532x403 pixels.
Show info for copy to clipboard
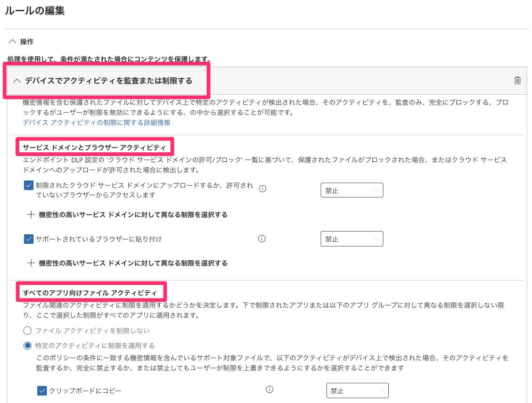269,390
